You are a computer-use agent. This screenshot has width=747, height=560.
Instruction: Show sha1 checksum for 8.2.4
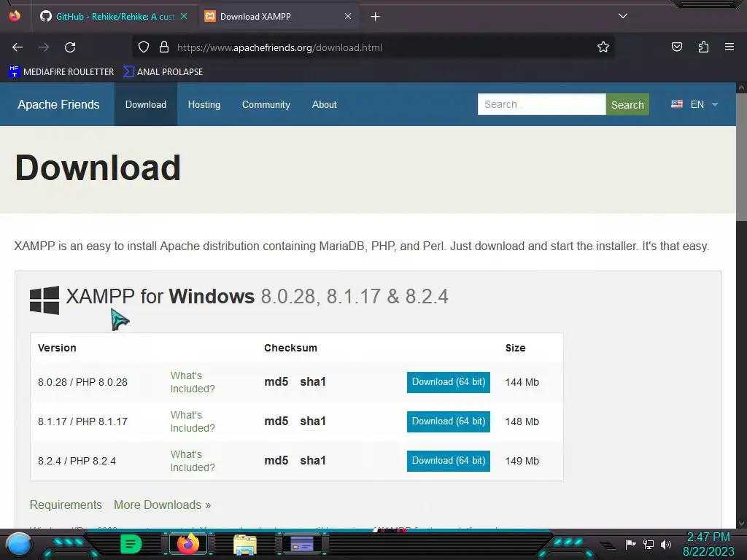coord(313,461)
